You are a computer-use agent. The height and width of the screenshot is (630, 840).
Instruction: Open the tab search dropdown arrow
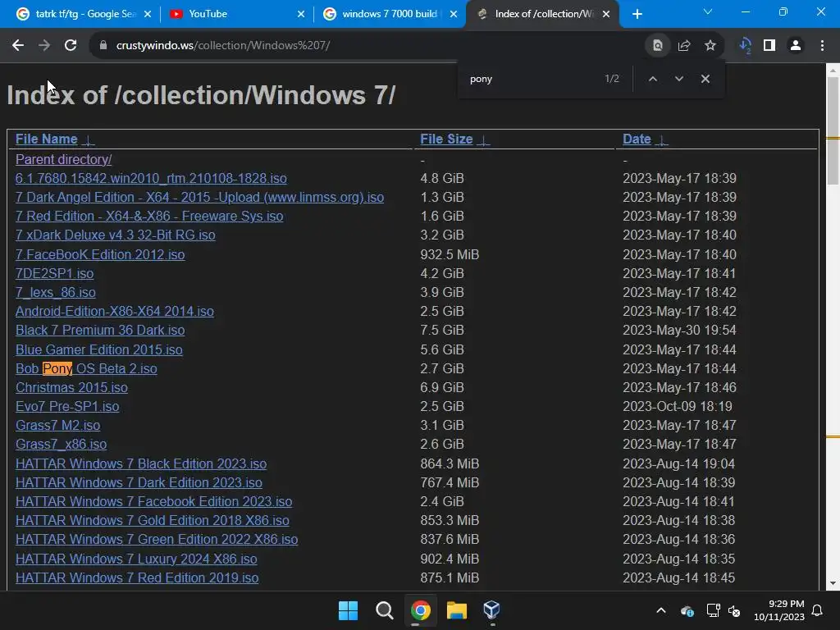tap(708, 11)
